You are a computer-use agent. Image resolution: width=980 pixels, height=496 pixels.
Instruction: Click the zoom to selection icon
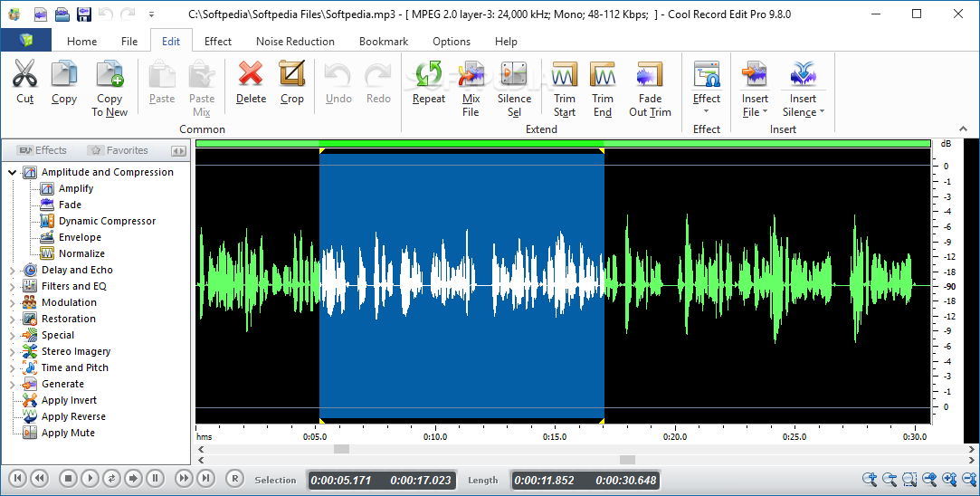click(x=909, y=480)
